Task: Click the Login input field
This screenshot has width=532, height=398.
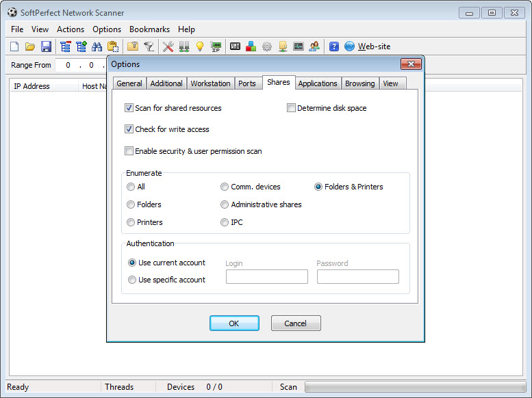Action: pos(266,277)
